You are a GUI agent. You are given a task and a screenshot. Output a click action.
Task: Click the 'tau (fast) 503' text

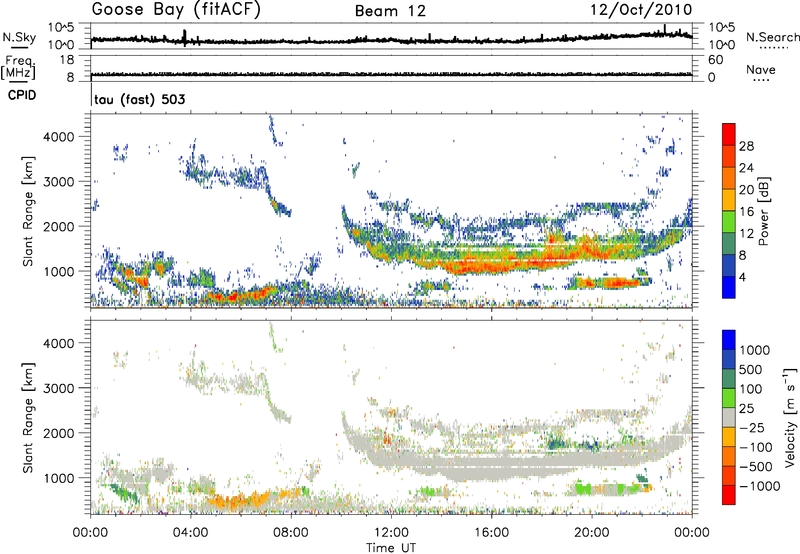(x=139, y=99)
